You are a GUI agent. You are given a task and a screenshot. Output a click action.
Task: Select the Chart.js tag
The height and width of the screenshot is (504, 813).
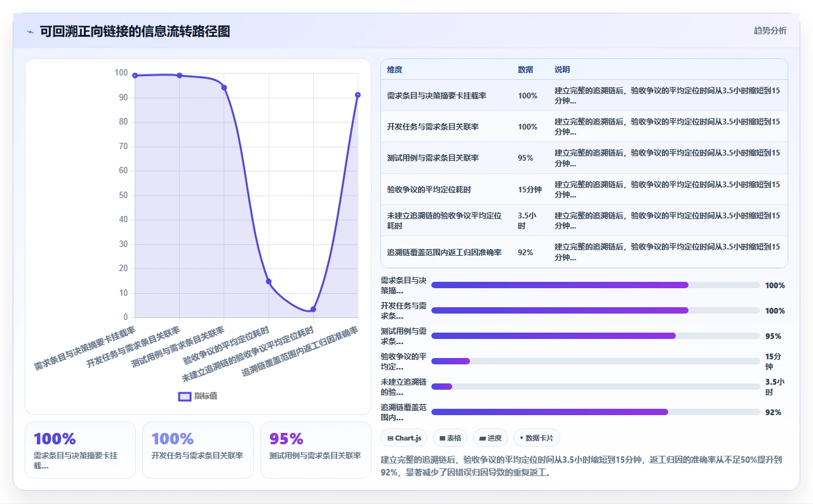[404, 438]
